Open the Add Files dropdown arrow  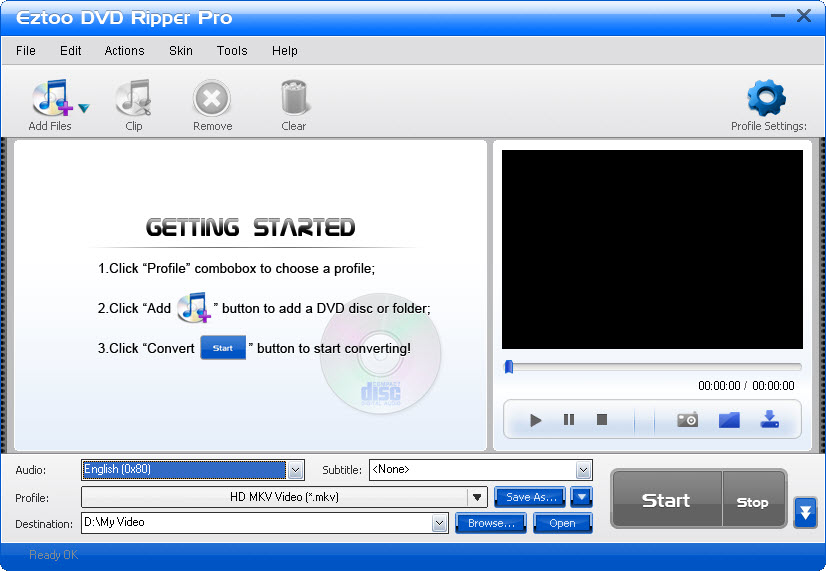(x=84, y=109)
